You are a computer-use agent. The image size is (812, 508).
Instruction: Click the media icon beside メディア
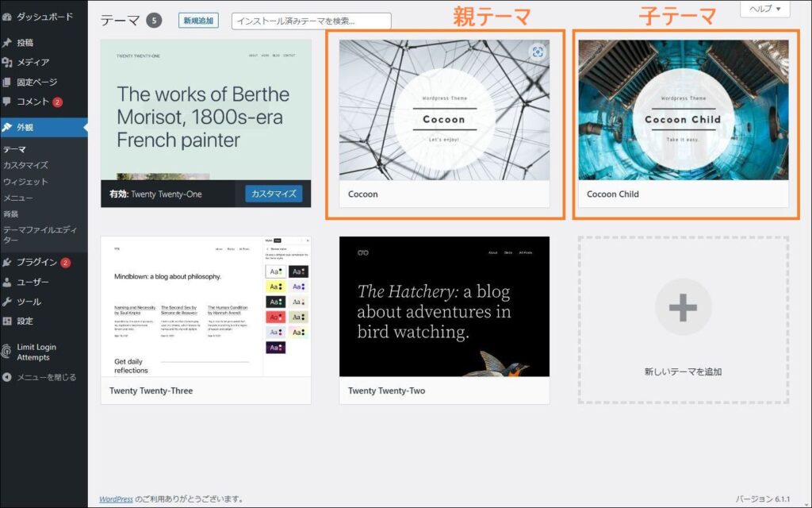click(x=6, y=62)
